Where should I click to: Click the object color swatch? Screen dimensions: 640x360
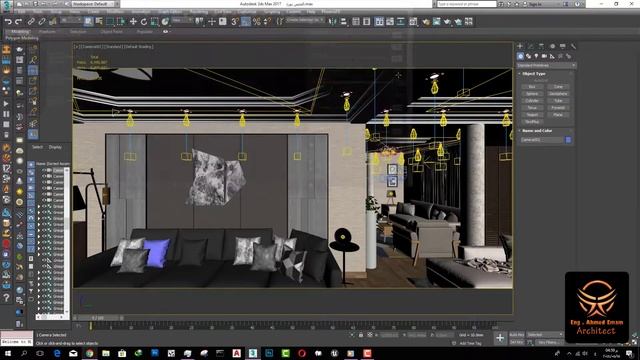pos(568,140)
